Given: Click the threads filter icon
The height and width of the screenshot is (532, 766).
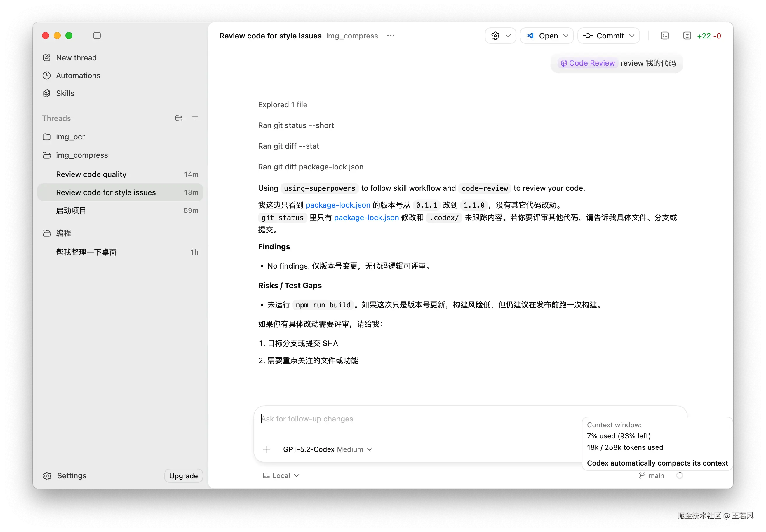Looking at the screenshot, I should [x=195, y=118].
